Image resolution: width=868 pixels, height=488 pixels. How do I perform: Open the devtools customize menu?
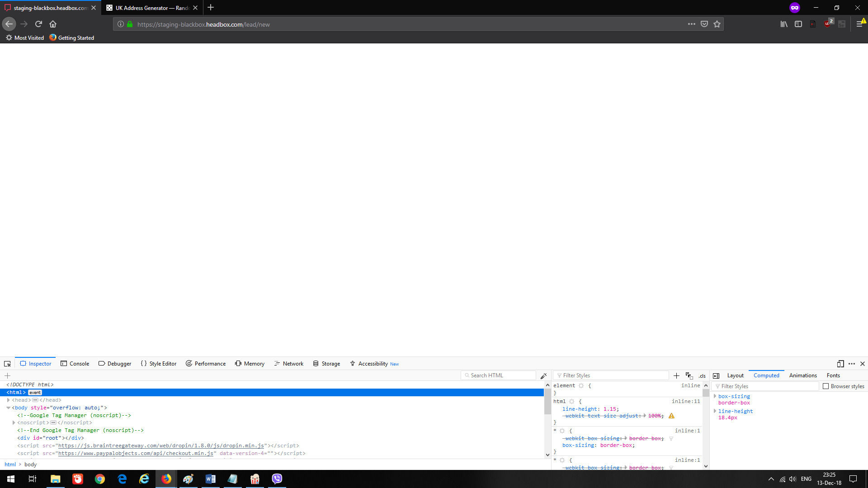[852, 364]
